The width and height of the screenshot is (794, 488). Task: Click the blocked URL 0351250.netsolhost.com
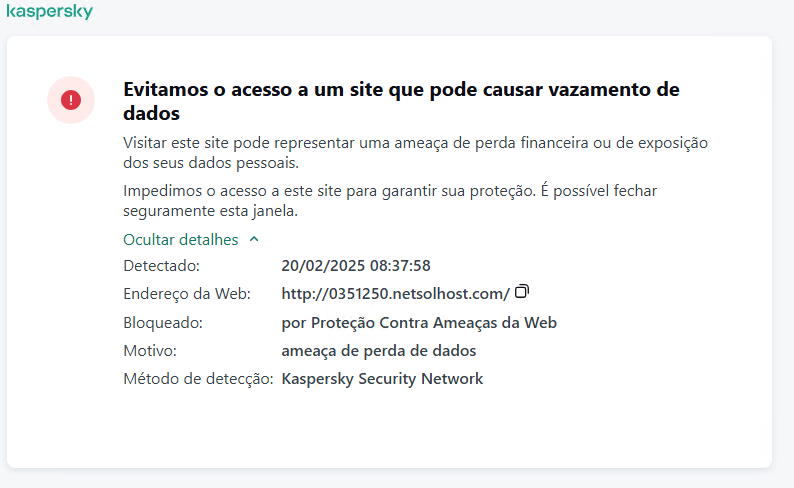tap(395, 294)
